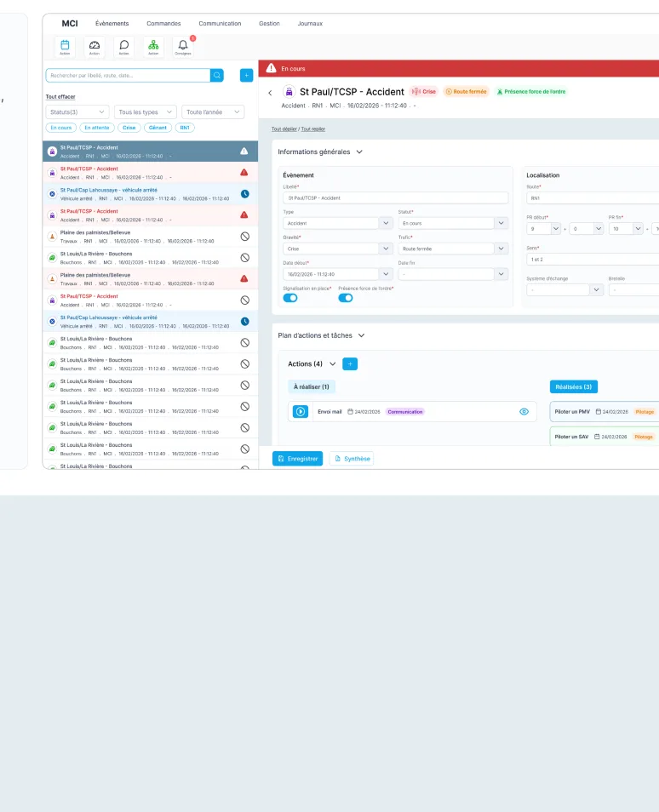Open the Commandes menu
Viewport: 659px width, 812px height.
click(x=163, y=23)
